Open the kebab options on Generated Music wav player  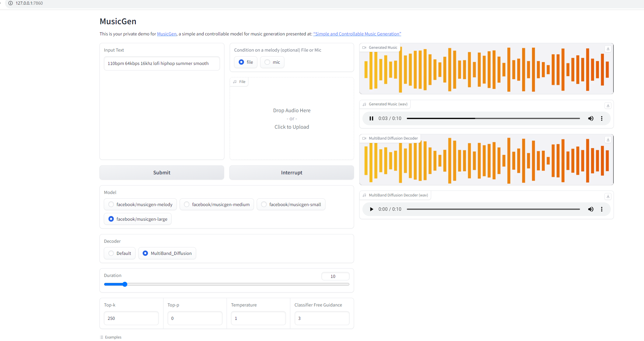tap(602, 118)
